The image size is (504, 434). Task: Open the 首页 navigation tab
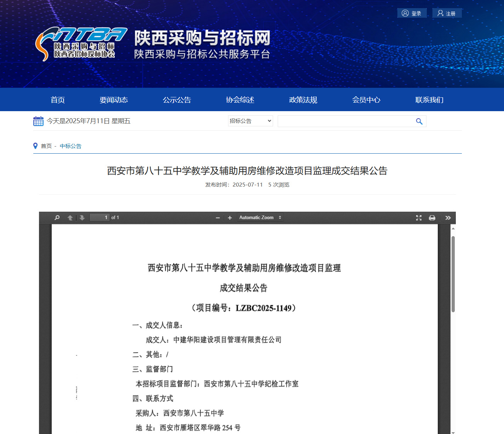point(58,100)
